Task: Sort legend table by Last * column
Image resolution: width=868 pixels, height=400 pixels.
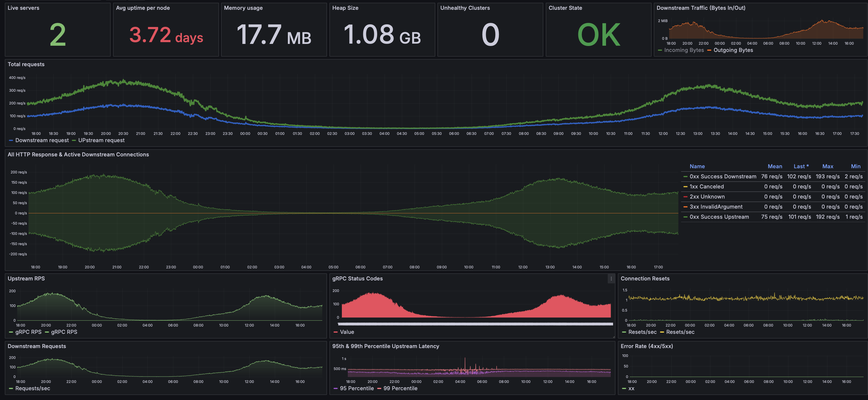Action: click(x=801, y=166)
